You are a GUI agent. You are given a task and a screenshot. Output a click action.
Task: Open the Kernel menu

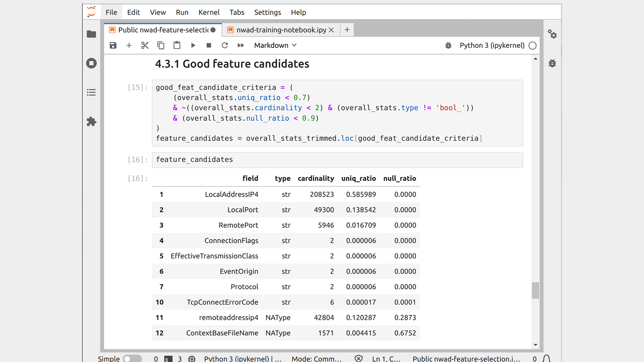point(209,12)
